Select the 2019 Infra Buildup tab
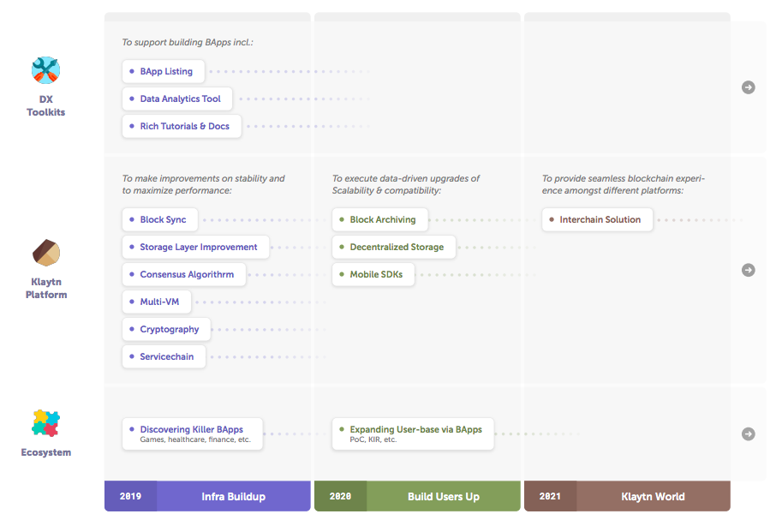This screenshot has height=532, width=782. point(207,496)
